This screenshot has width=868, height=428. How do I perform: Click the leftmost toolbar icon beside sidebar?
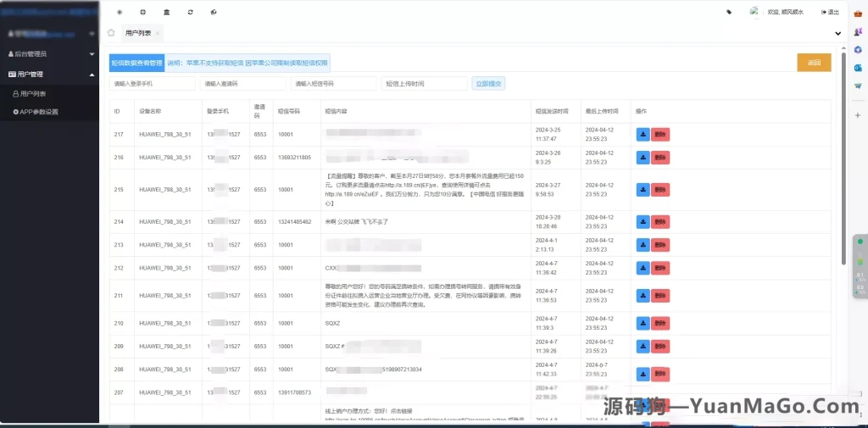120,12
